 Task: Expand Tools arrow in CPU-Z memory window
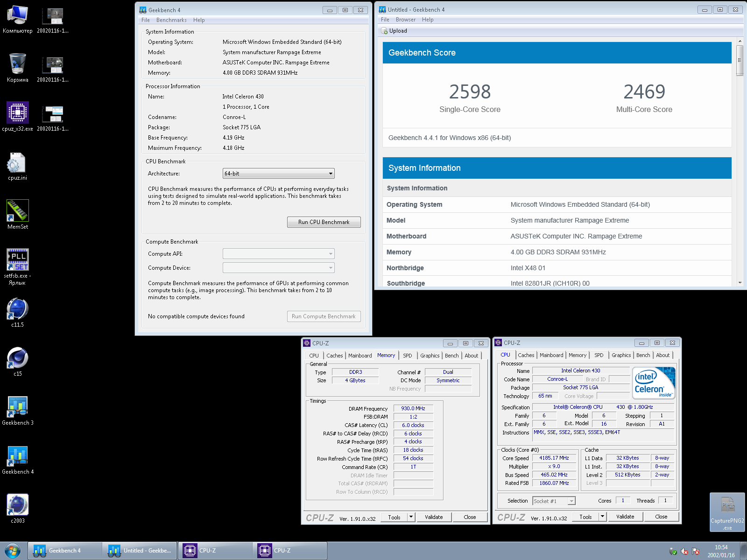tap(411, 517)
